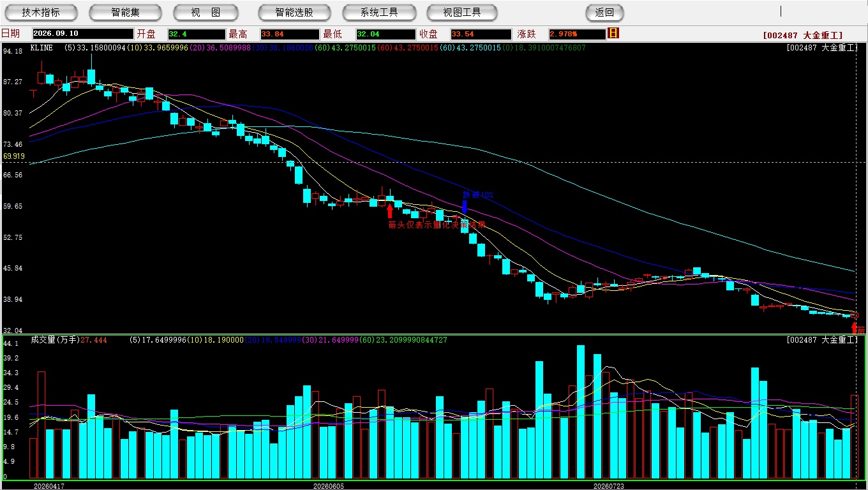This screenshot has height=490, width=868.
Task: Click the red arrow at the chart's right edge
Action: pos(855,327)
